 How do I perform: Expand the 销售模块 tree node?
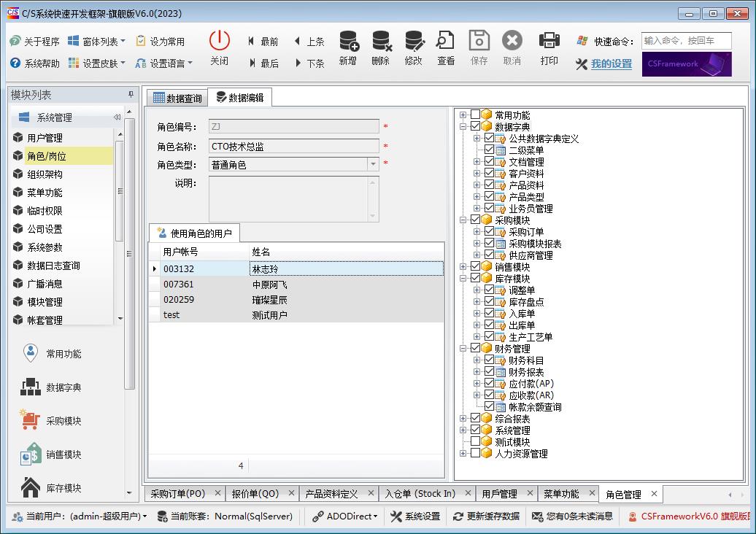[x=463, y=267]
